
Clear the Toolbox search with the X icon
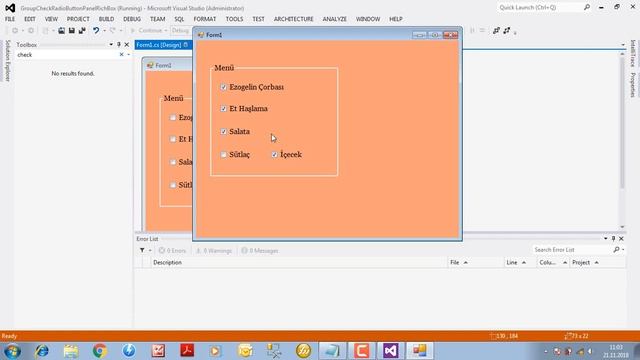pyautogui.click(x=121, y=54)
